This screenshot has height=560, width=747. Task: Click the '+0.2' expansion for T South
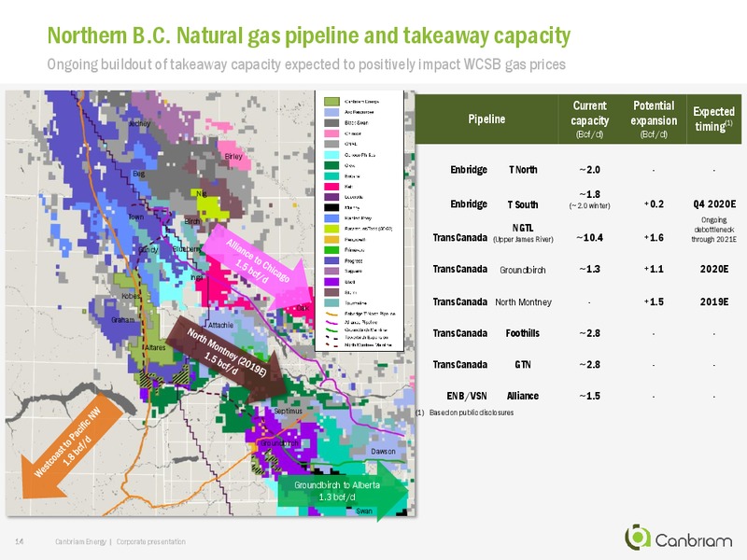(x=654, y=204)
